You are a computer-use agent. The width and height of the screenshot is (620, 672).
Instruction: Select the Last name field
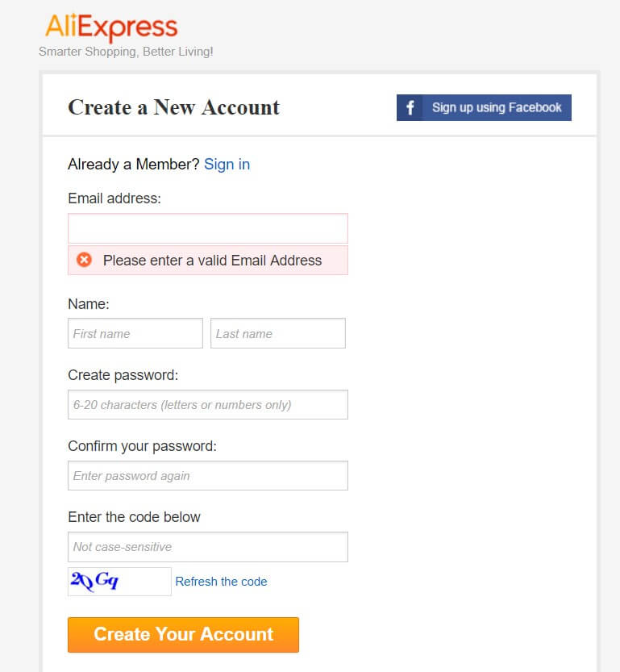click(x=278, y=333)
